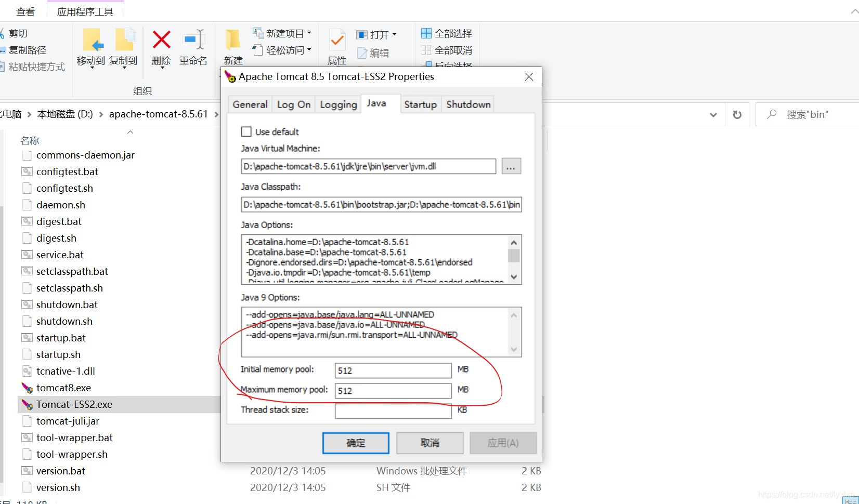Click Copy path (复制路径) item

click(x=27, y=50)
